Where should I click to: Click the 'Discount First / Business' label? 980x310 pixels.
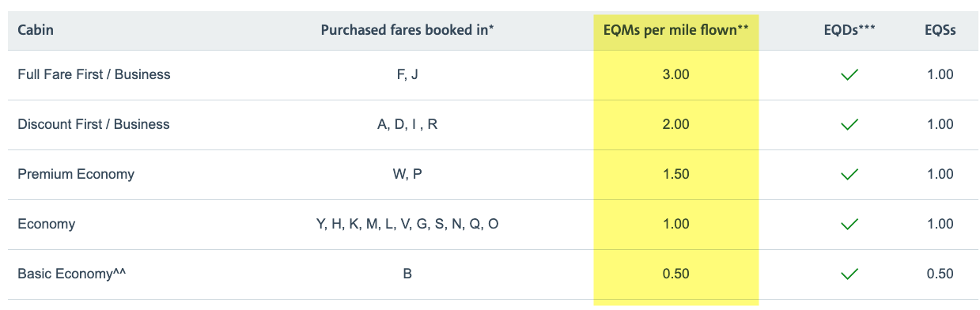[93, 124]
